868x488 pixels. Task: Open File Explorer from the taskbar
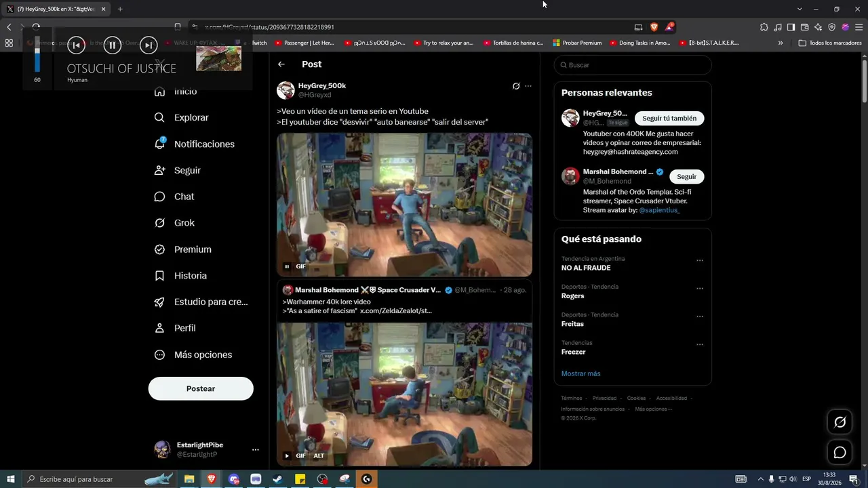[x=189, y=479]
